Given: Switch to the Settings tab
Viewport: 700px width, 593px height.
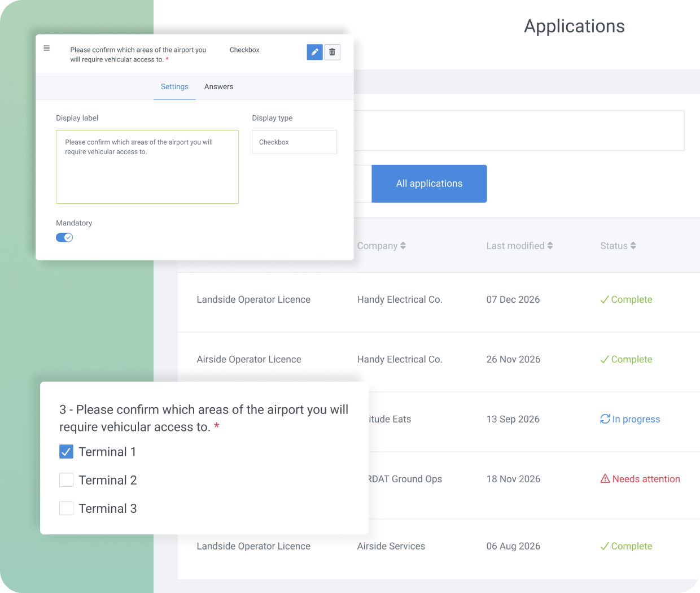Looking at the screenshot, I should click(174, 87).
